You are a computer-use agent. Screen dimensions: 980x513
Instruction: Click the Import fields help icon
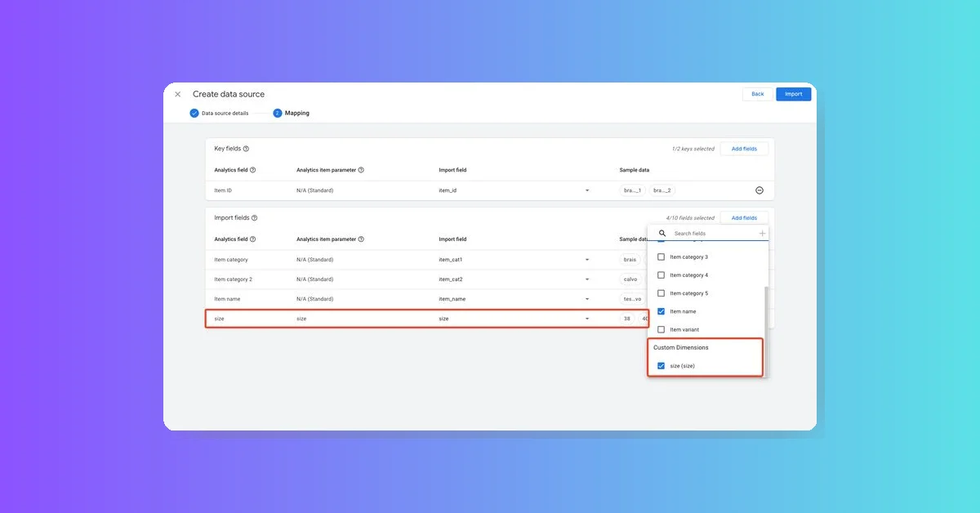(255, 218)
